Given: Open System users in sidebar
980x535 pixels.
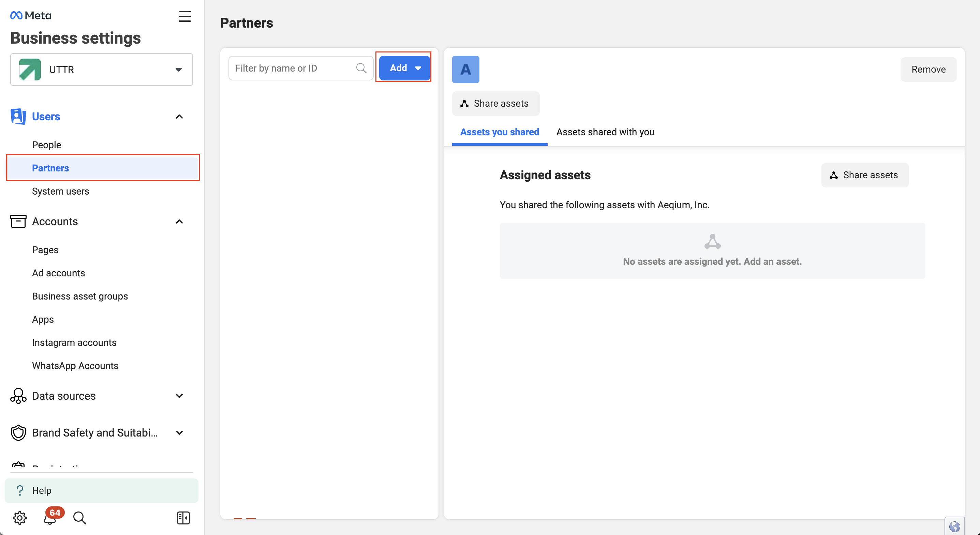Looking at the screenshot, I should [60, 191].
